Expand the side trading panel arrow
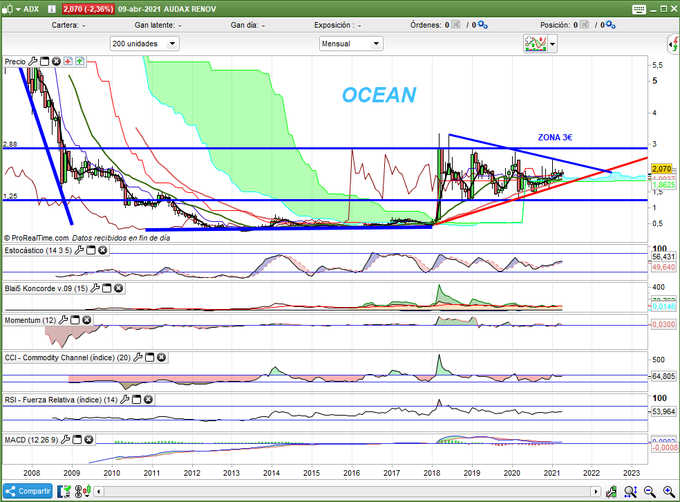This screenshot has height=502, width=680. (673, 44)
